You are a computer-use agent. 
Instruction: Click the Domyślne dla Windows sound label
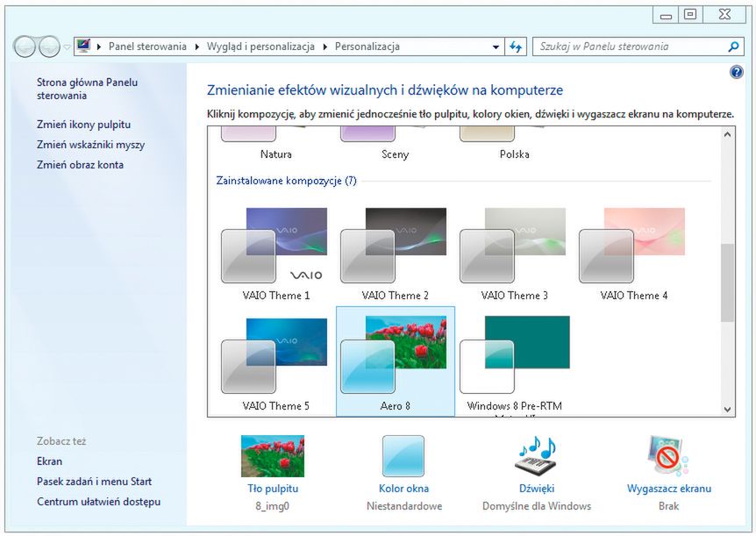coord(537,506)
